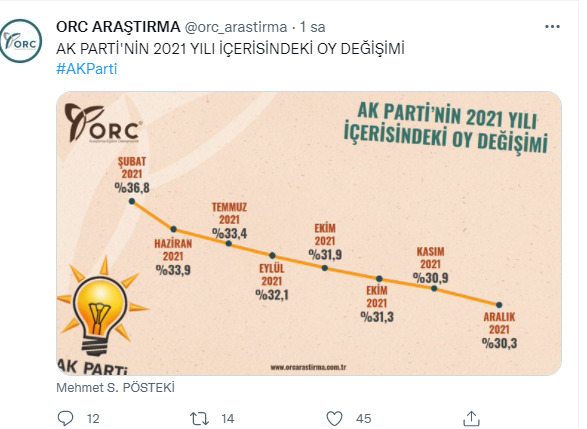Image resolution: width=587 pixels, height=429 pixels.
Task: Open the three-dot more options menu
Action: click(x=552, y=27)
